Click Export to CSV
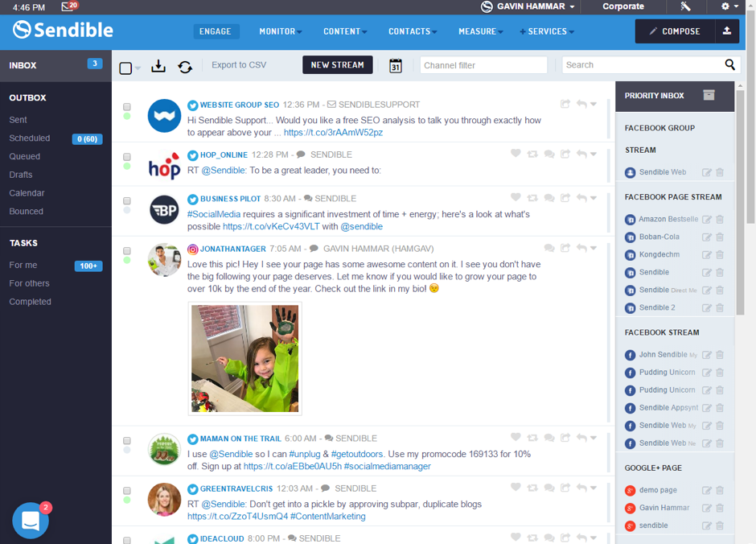756x544 pixels. tap(239, 65)
